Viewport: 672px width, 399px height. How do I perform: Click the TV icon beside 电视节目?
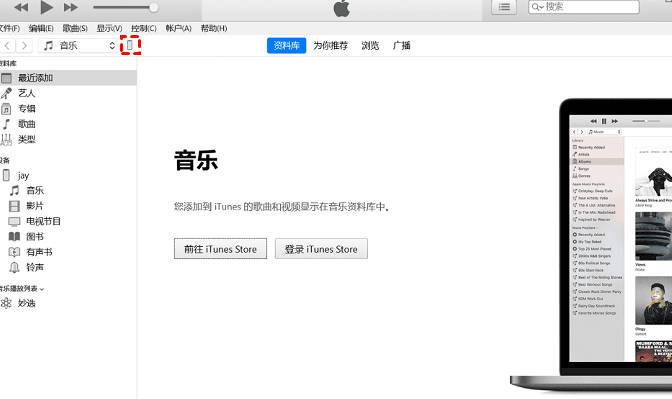(x=14, y=222)
